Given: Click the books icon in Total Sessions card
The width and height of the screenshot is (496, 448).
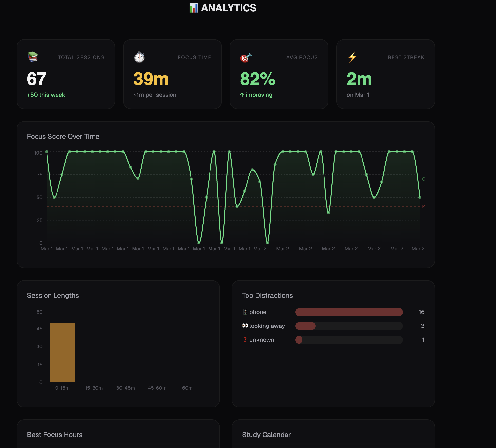Looking at the screenshot, I should tap(33, 57).
